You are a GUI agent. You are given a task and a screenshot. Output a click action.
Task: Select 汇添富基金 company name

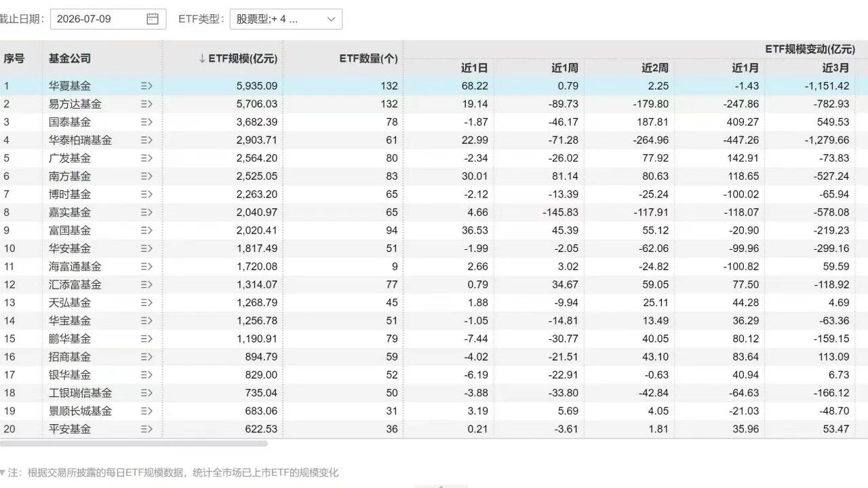tap(75, 284)
